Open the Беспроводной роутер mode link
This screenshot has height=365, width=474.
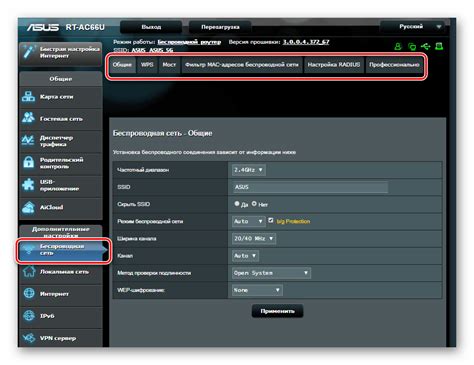point(189,42)
